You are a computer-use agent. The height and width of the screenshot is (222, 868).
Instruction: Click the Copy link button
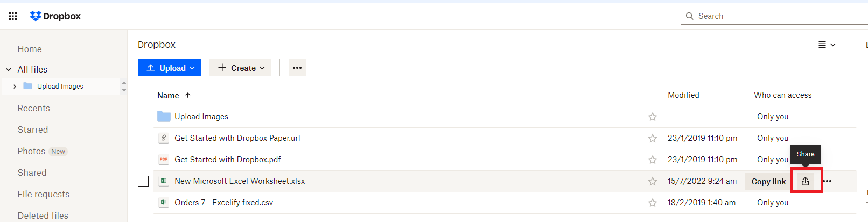[768, 182]
